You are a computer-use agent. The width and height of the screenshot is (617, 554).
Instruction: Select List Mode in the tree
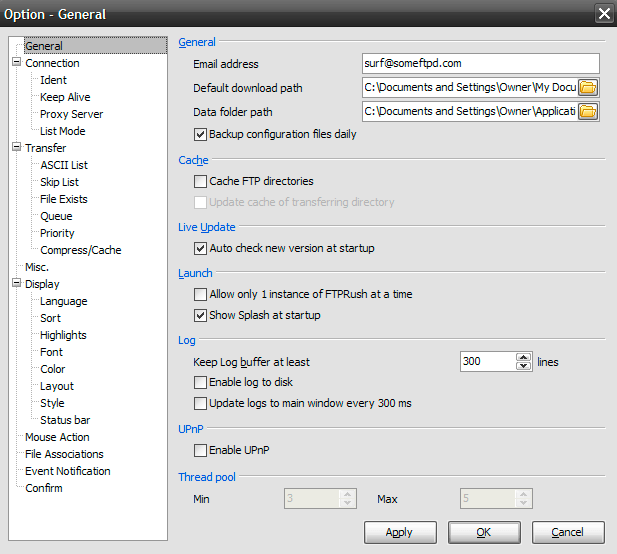[x=63, y=131]
